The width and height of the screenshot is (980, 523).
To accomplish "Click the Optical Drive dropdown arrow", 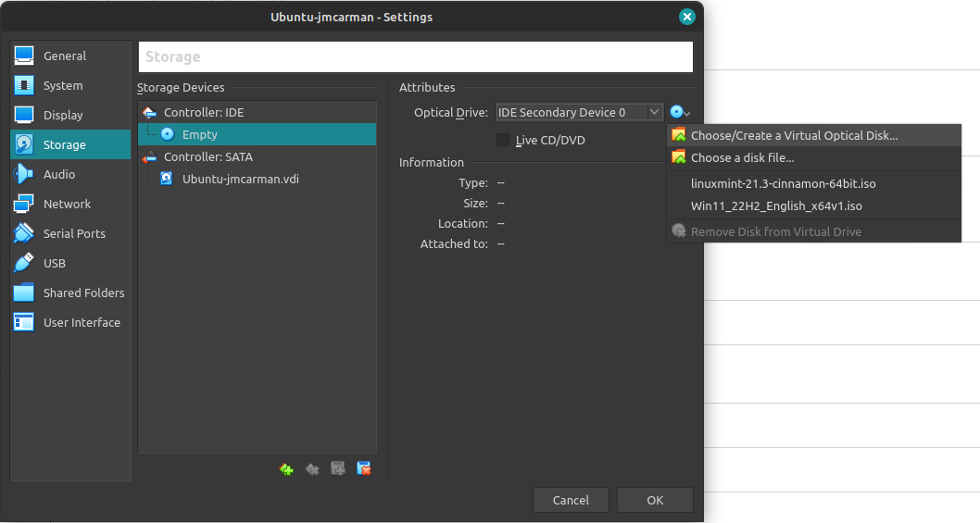I will point(654,113).
